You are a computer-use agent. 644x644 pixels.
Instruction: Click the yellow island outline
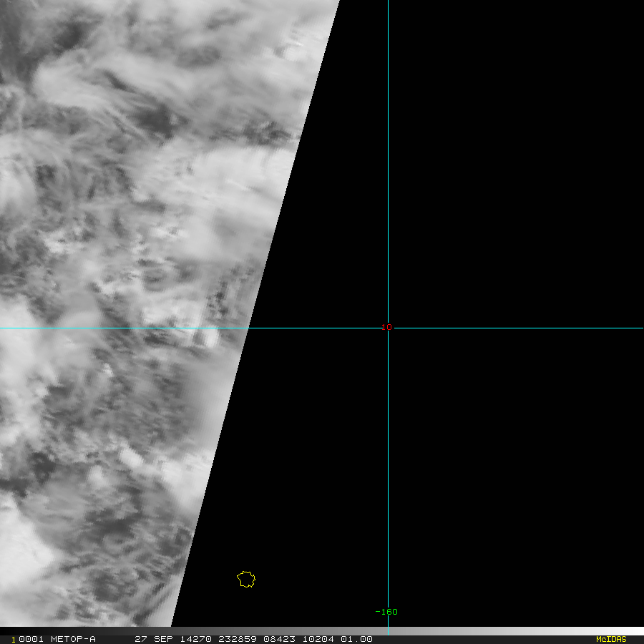point(246,579)
